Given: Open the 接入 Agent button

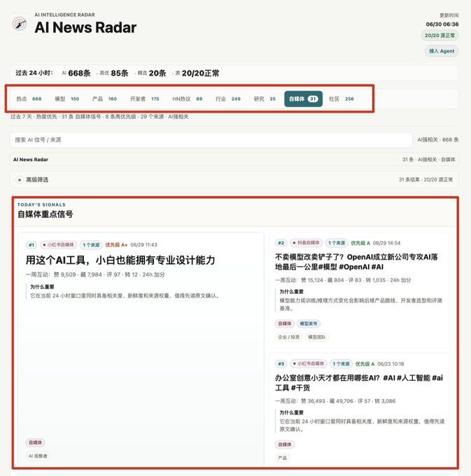Looking at the screenshot, I should pyautogui.click(x=442, y=51).
